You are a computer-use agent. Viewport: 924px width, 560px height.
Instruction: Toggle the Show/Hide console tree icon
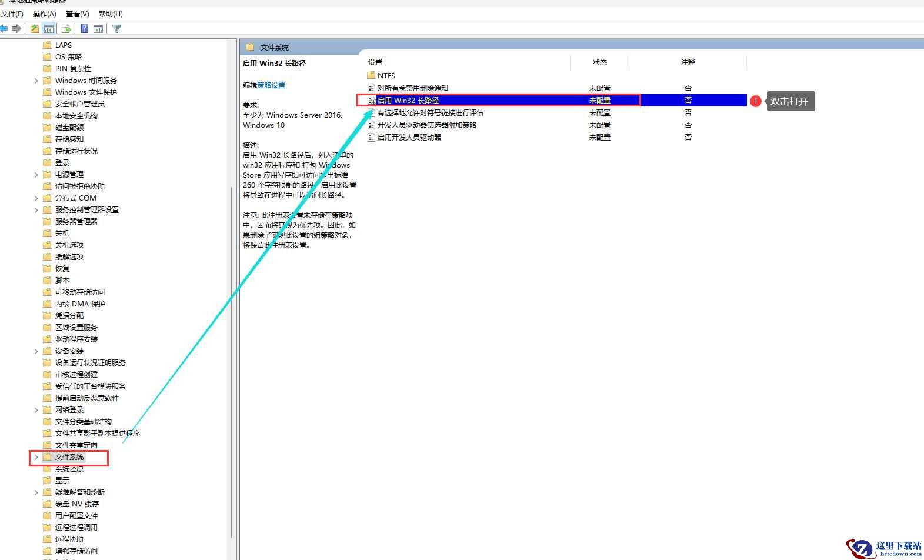click(x=49, y=28)
